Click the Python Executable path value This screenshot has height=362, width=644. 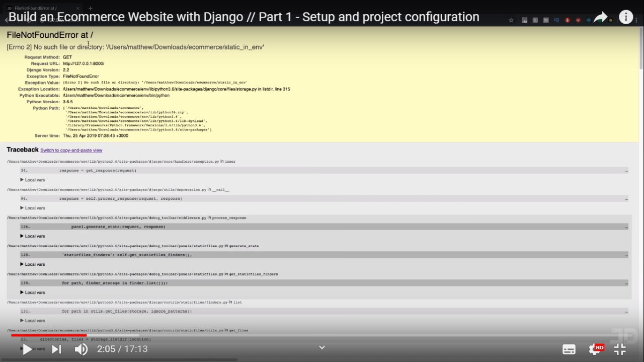pos(116,95)
